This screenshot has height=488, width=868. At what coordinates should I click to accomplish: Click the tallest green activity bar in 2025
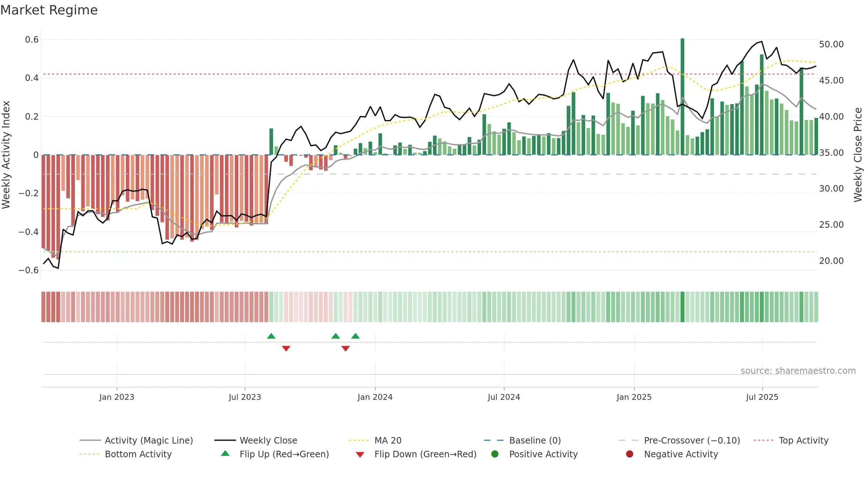pyautogui.click(x=682, y=97)
